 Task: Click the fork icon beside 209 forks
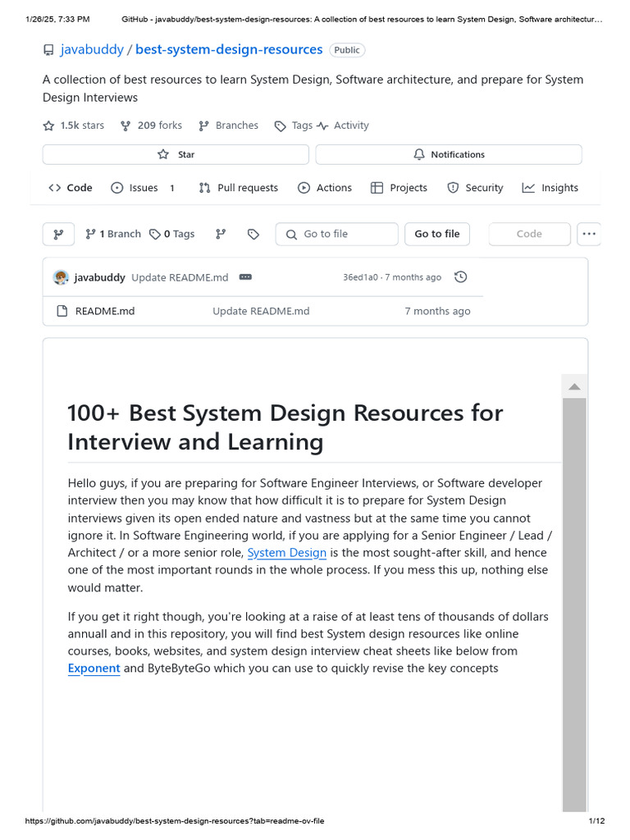(126, 126)
